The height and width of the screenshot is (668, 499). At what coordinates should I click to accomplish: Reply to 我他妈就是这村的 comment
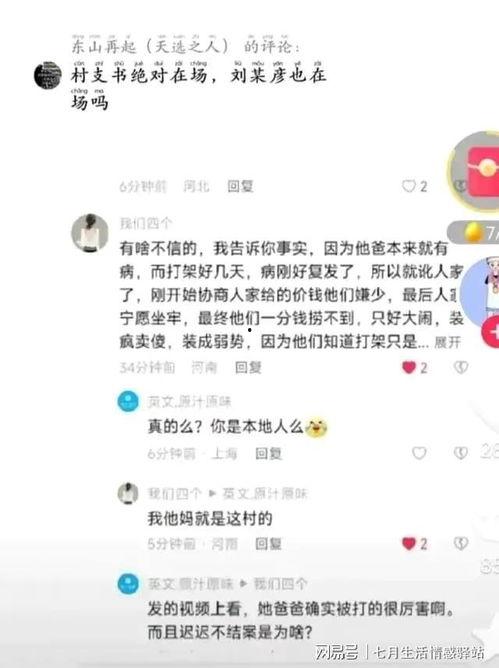pyautogui.click(x=268, y=544)
